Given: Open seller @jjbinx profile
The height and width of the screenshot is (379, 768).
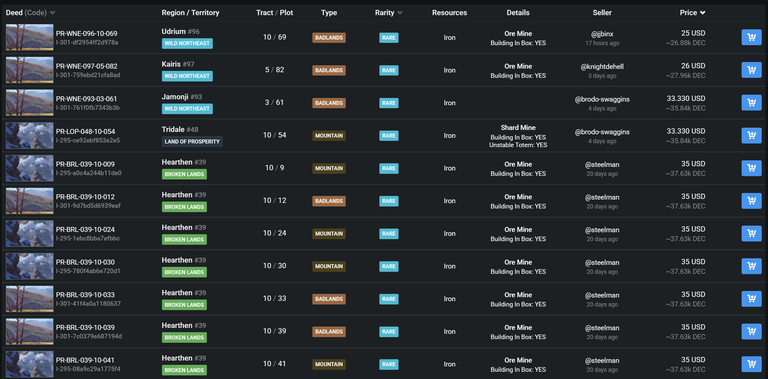Looking at the screenshot, I should point(602,34).
